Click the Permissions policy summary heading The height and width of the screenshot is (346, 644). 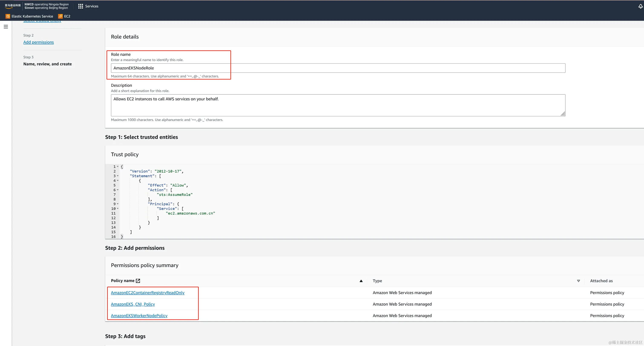(145, 265)
